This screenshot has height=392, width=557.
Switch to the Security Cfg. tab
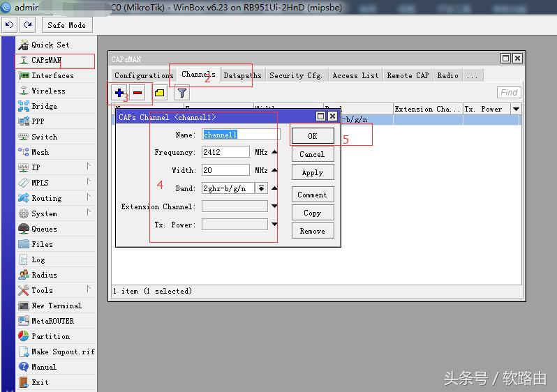296,75
